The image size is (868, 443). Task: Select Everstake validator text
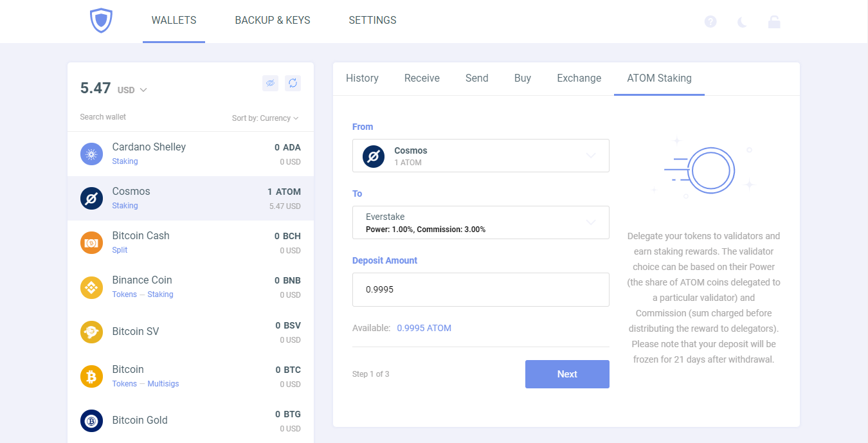pos(385,217)
